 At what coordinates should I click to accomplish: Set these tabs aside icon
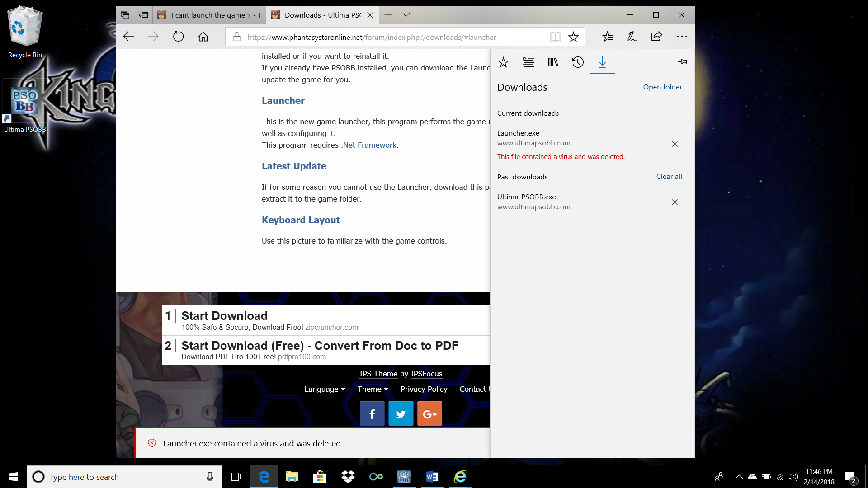143,15
